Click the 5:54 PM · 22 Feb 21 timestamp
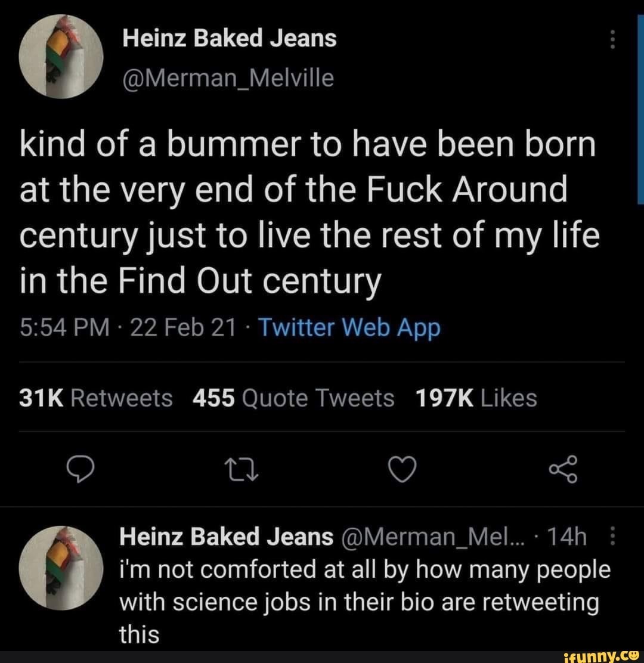Viewport: 644px width, 663px height. 126,327
